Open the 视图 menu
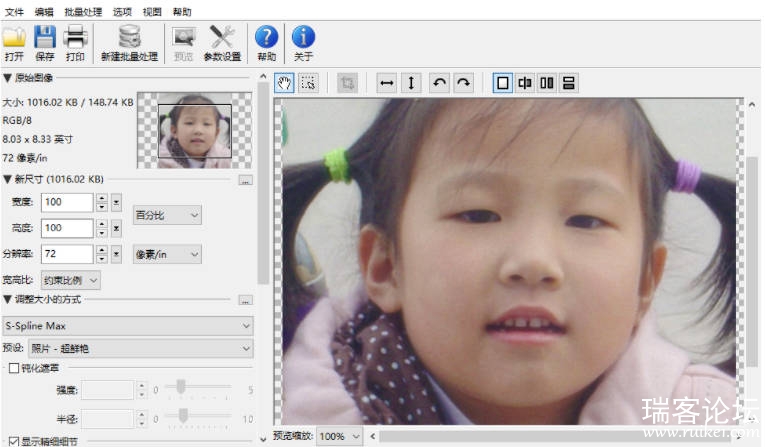765x447 pixels. click(152, 12)
